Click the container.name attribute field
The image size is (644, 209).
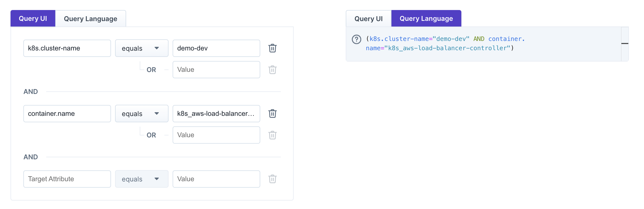click(x=67, y=114)
